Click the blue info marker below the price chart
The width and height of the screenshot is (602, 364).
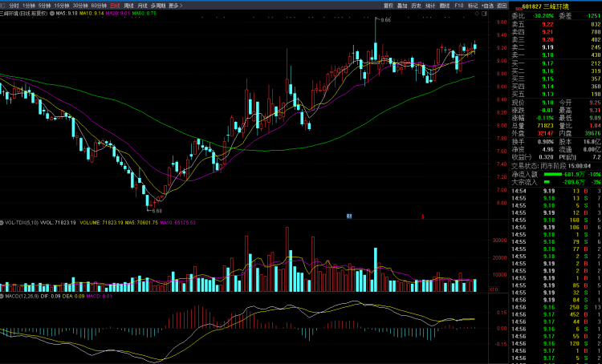[349, 215]
